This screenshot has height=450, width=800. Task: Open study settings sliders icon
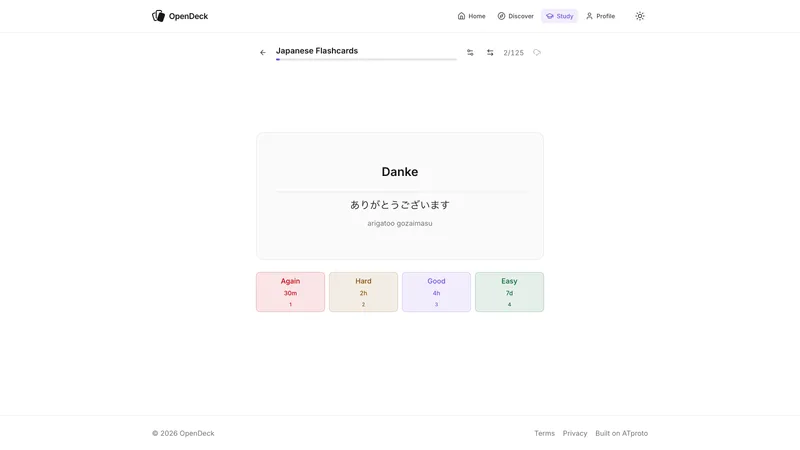(x=470, y=53)
